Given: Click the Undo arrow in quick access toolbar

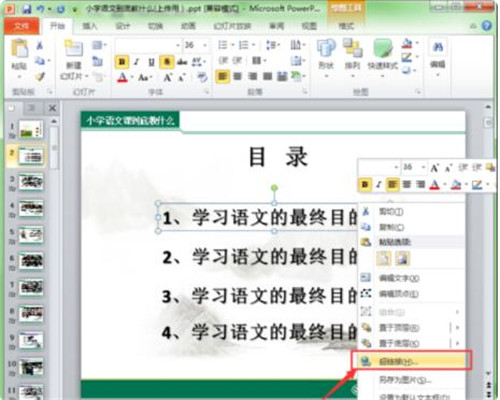Looking at the screenshot, I should coord(41,9).
